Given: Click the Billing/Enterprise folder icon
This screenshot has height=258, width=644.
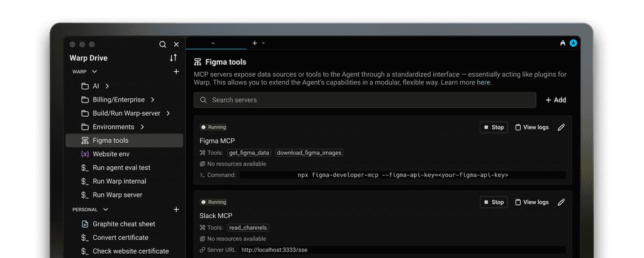Looking at the screenshot, I should tap(85, 99).
